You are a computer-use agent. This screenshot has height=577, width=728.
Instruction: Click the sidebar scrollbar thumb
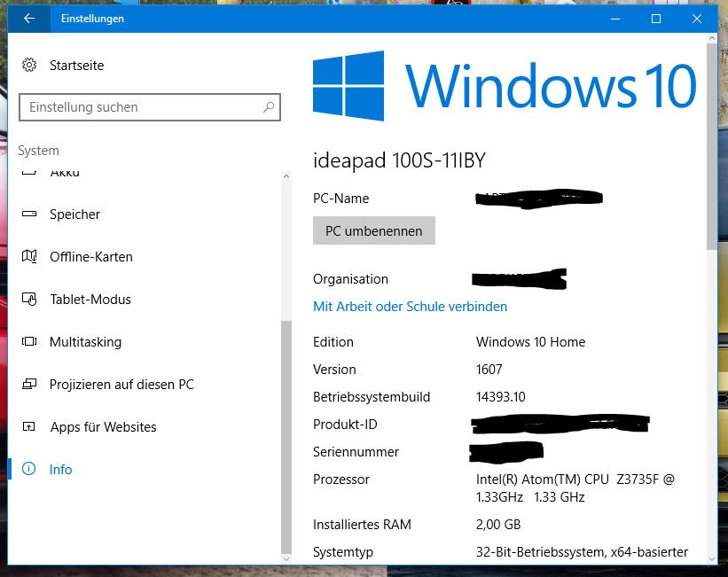[286, 437]
